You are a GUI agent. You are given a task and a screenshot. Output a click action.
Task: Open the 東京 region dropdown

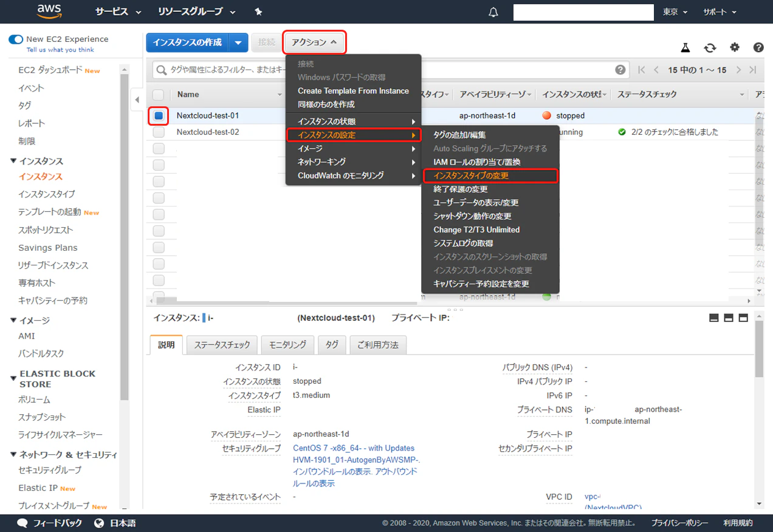click(x=675, y=12)
